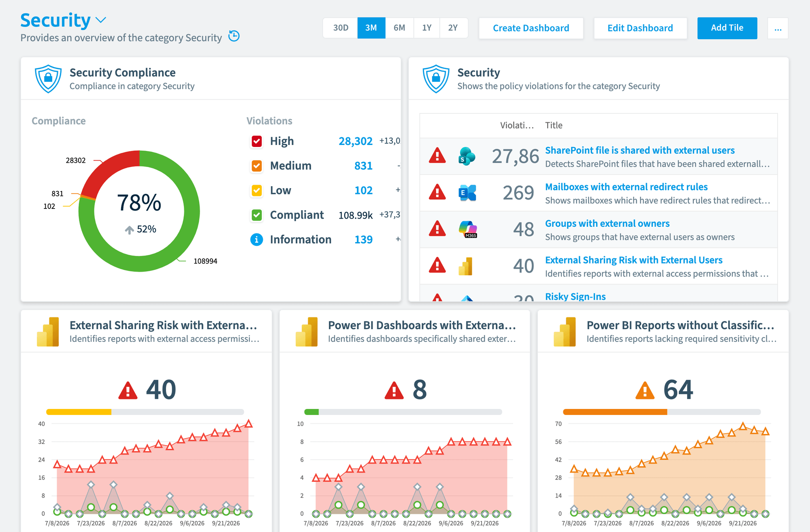Click the Exchange app icon in Mailboxes row
Image resolution: width=810 pixels, height=532 pixels.
click(467, 193)
